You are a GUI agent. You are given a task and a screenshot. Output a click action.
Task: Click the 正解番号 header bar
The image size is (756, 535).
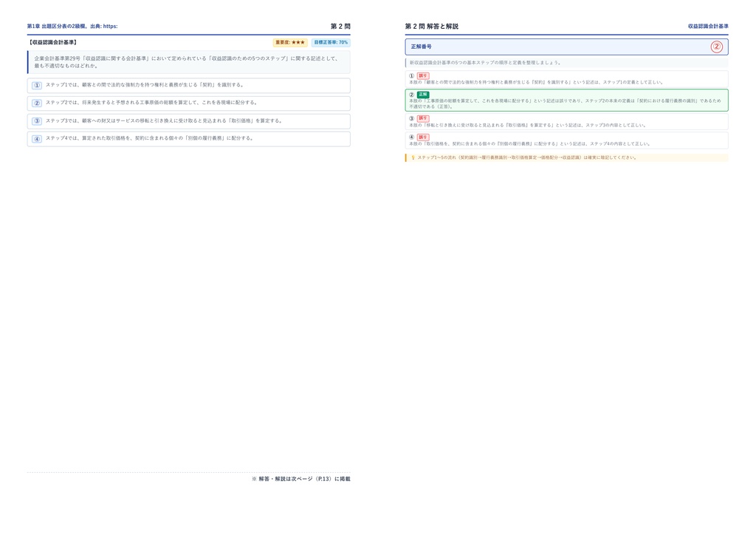tap(566, 47)
